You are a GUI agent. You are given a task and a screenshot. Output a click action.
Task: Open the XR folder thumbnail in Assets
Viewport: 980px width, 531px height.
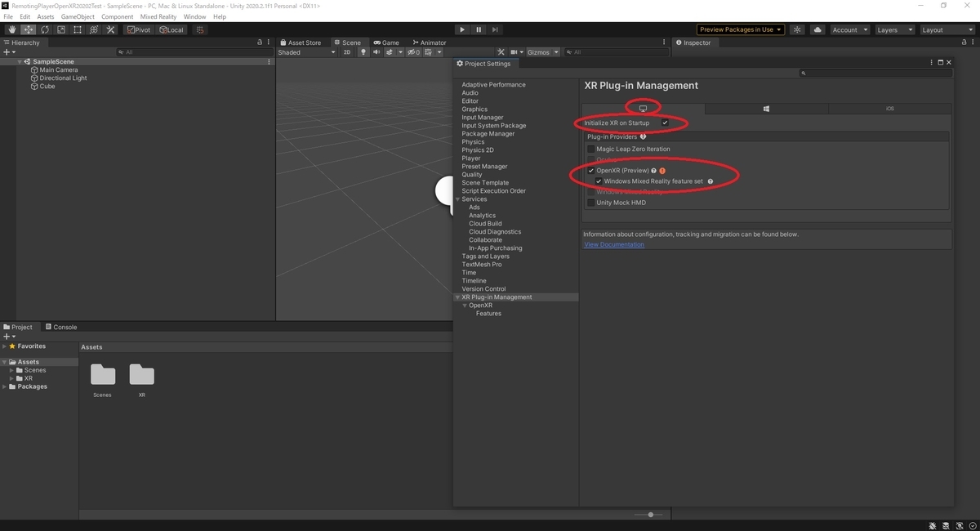click(x=141, y=375)
